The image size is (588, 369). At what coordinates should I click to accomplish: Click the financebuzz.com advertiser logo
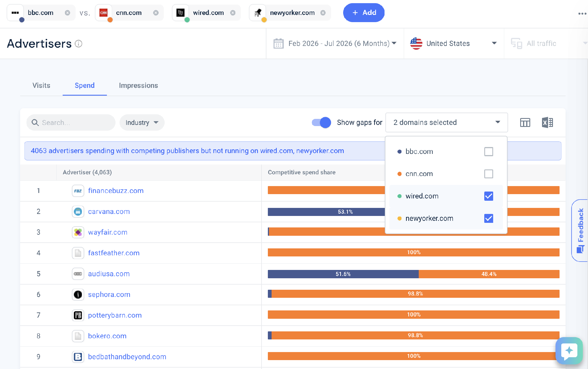tap(78, 191)
